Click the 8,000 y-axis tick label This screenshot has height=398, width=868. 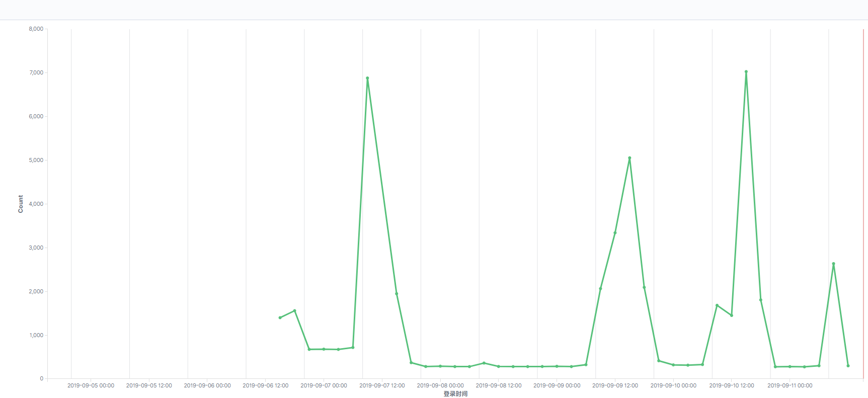[36, 29]
